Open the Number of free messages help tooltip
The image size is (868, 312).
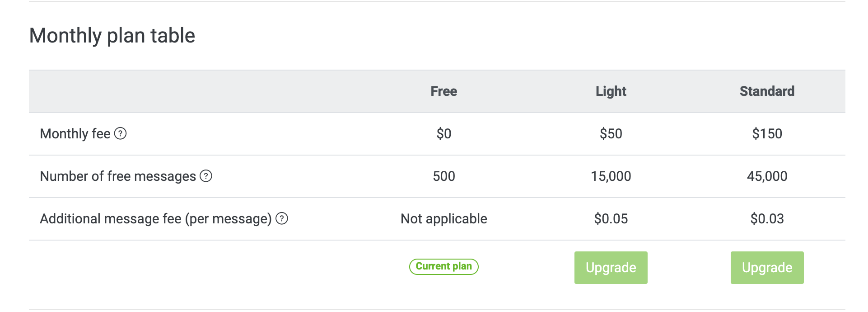206,176
